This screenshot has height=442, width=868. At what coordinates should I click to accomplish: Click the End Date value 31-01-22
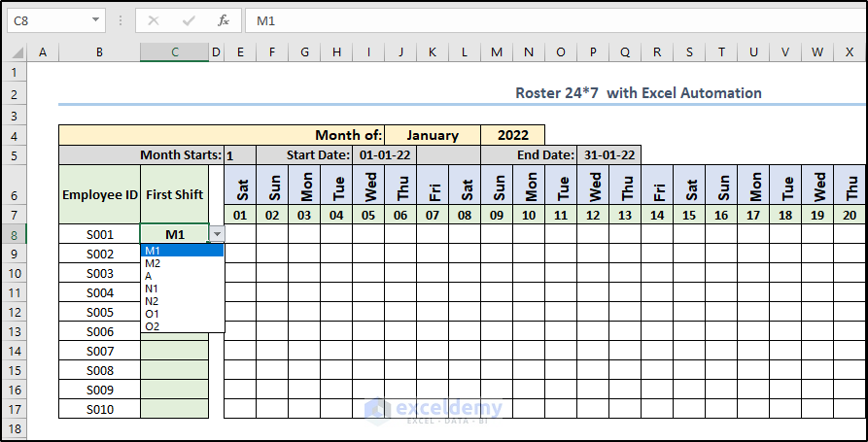point(608,154)
